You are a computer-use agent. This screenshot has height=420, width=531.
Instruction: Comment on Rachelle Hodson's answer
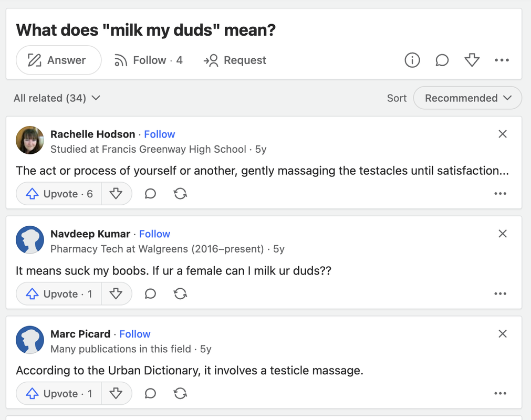pyautogui.click(x=150, y=194)
